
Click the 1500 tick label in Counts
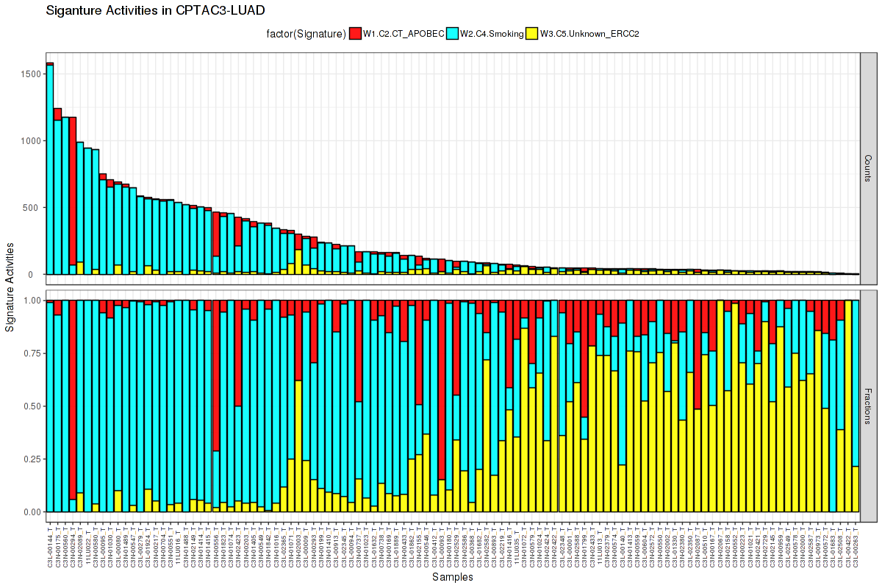pos(32,74)
